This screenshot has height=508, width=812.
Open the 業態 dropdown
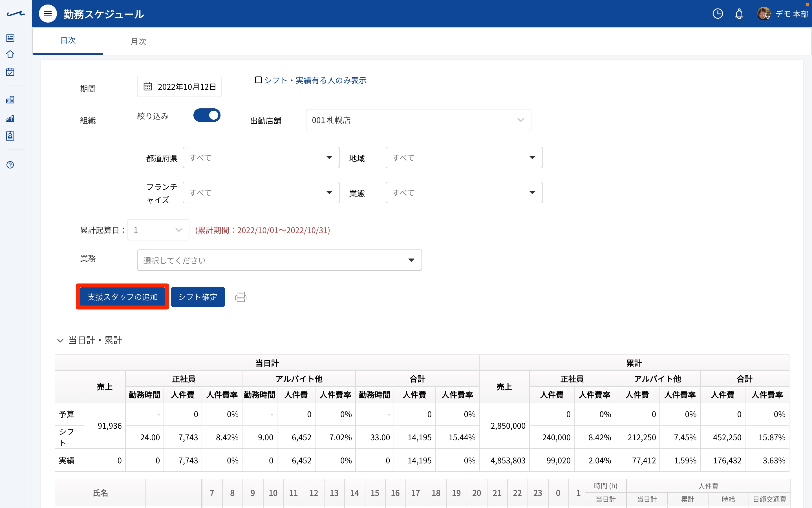point(464,192)
